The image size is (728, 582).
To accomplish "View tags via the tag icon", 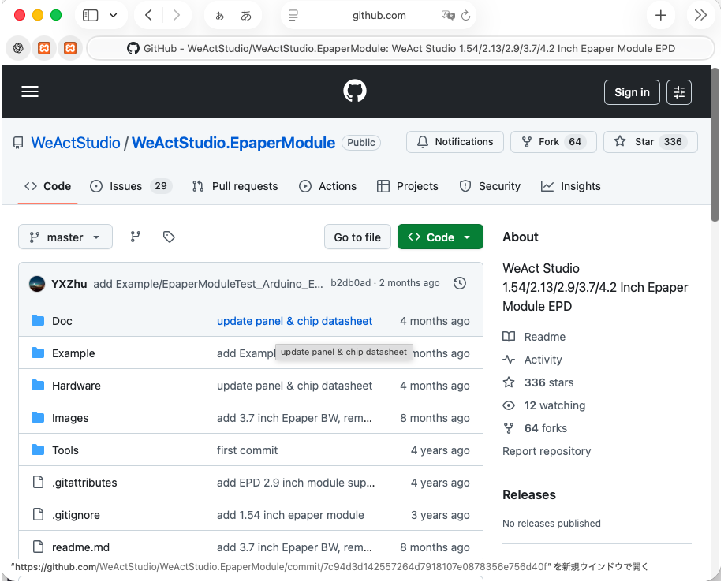I will click(x=169, y=237).
